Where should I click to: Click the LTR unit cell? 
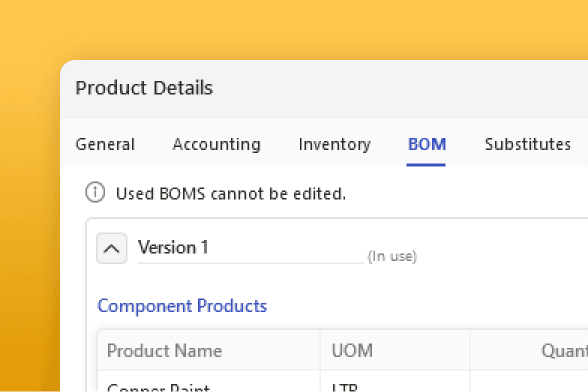point(395,382)
